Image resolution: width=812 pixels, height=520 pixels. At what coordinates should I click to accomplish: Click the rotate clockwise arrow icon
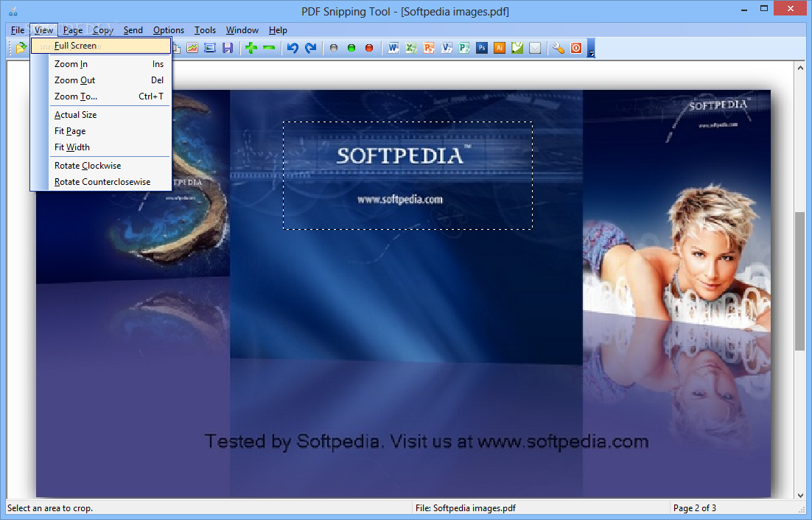(x=310, y=48)
